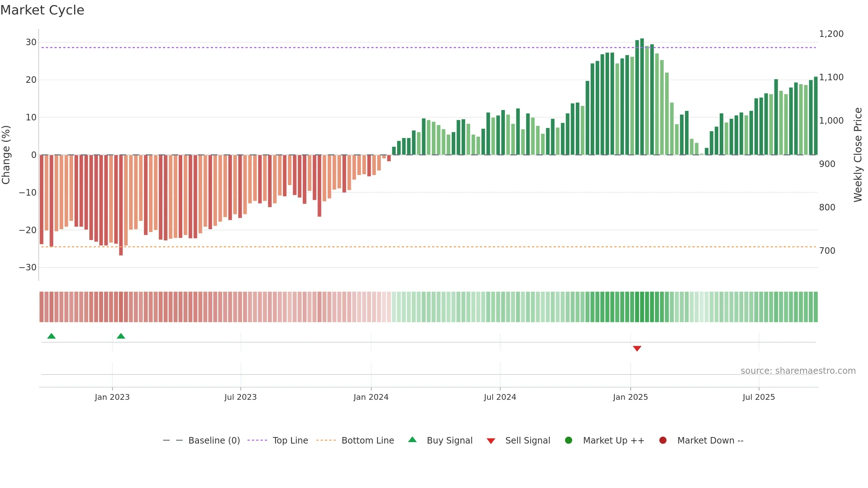This screenshot has height=488, width=868.
Task: Click the Weekly Close Price axis title
Action: pyautogui.click(x=858, y=155)
